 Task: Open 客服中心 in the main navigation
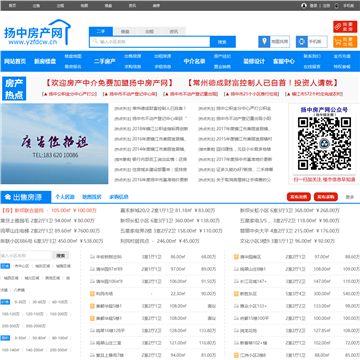click(x=284, y=61)
